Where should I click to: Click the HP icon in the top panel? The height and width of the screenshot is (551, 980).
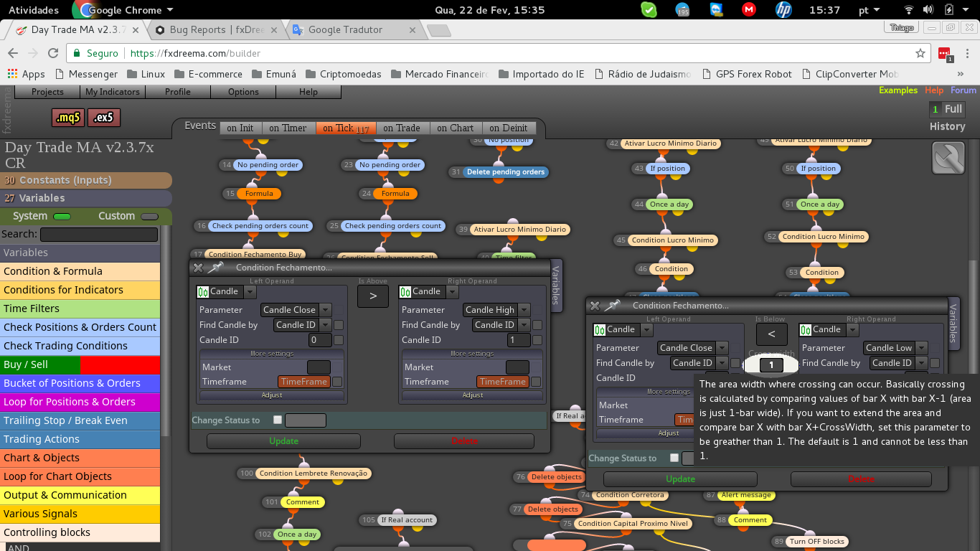click(x=783, y=10)
